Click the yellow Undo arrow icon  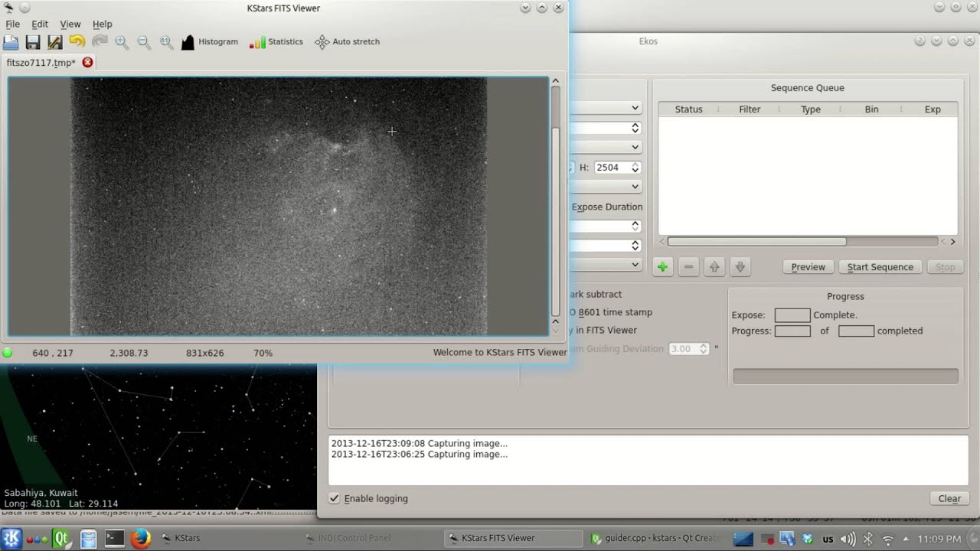[77, 42]
